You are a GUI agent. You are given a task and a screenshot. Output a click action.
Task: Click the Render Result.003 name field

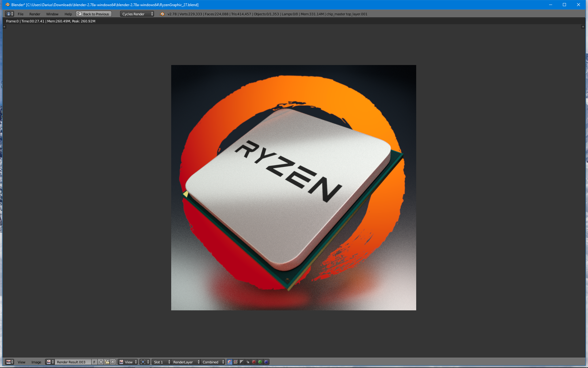pos(73,362)
